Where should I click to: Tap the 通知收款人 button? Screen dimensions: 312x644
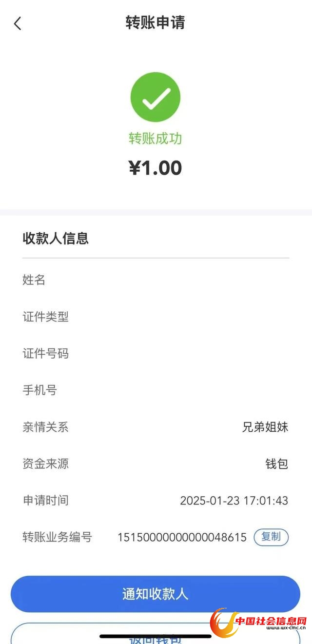click(x=156, y=594)
